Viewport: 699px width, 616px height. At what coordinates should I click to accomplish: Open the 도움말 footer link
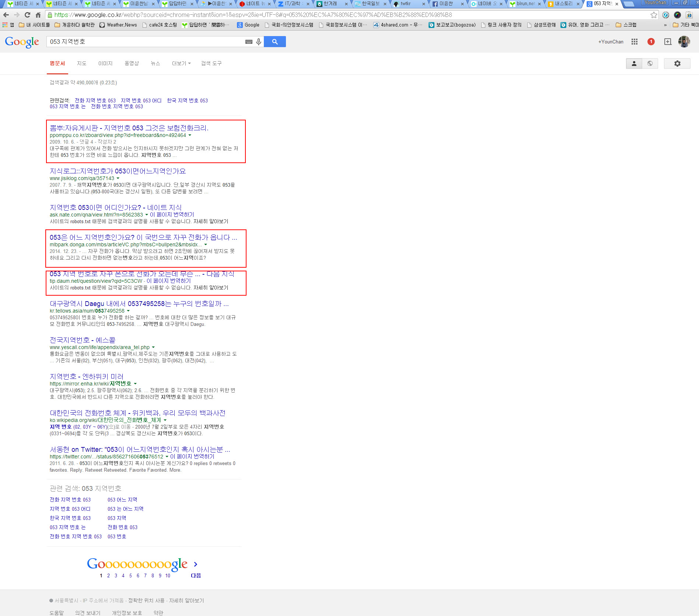tap(57, 613)
